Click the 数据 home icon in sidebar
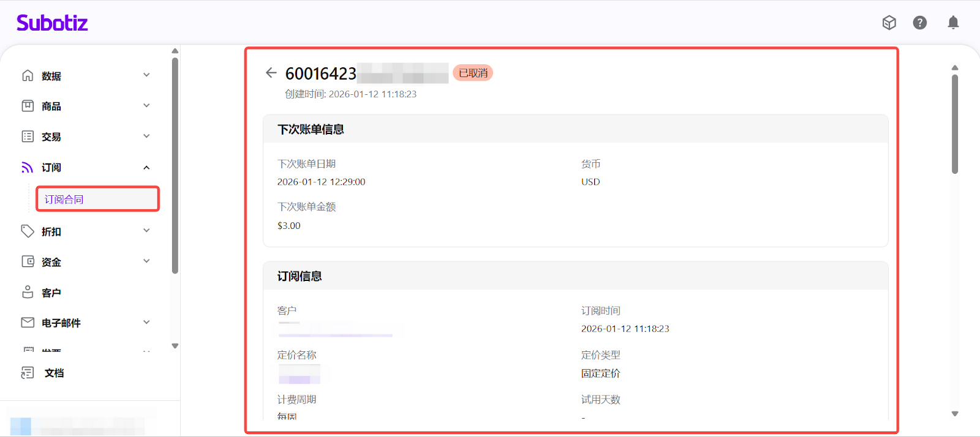The image size is (980, 437). coord(28,75)
